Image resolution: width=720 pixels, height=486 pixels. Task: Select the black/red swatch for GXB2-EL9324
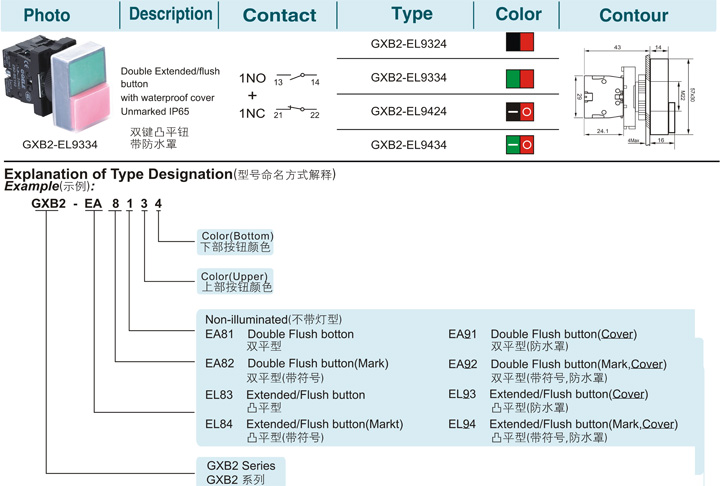519,42
